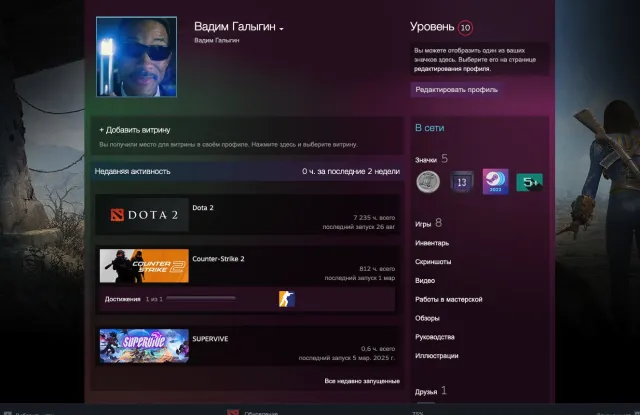Go to Инвентарь
The width and height of the screenshot is (640, 415).
tap(432, 243)
